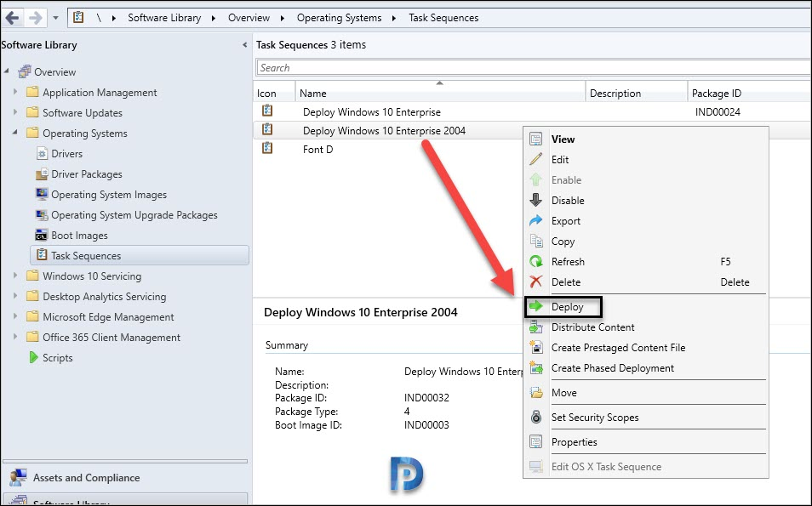Choose Disable from the context menu
812x506 pixels.
(646, 200)
